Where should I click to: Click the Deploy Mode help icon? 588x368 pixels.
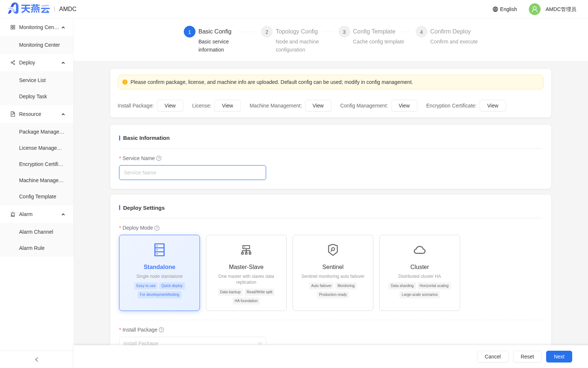pyautogui.click(x=157, y=228)
